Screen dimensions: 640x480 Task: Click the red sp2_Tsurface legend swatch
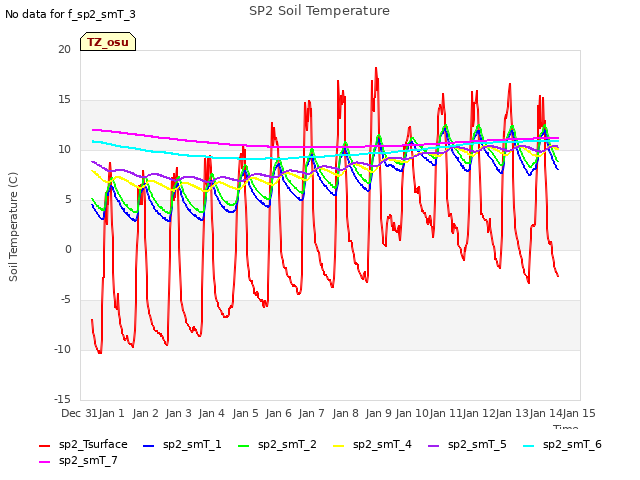pos(44,446)
